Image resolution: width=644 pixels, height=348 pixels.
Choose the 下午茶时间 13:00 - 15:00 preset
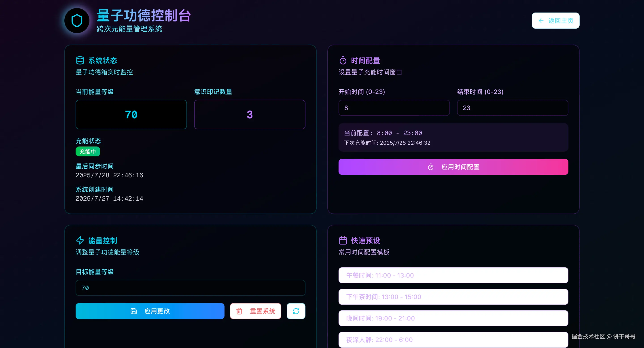(453, 297)
